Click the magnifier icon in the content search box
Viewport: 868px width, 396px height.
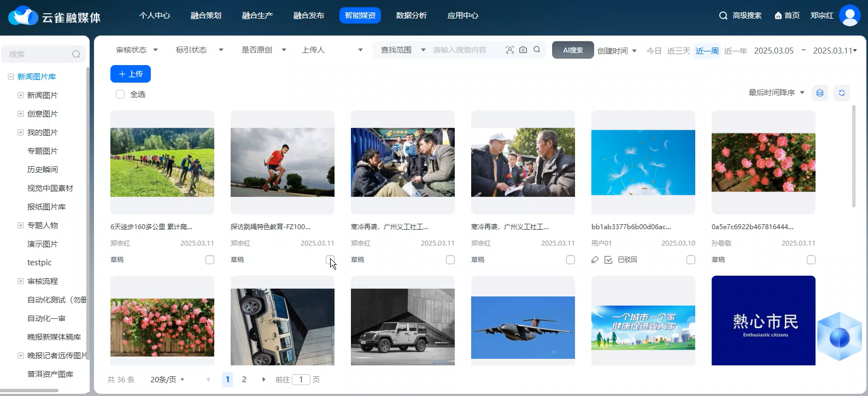[537, 50]
